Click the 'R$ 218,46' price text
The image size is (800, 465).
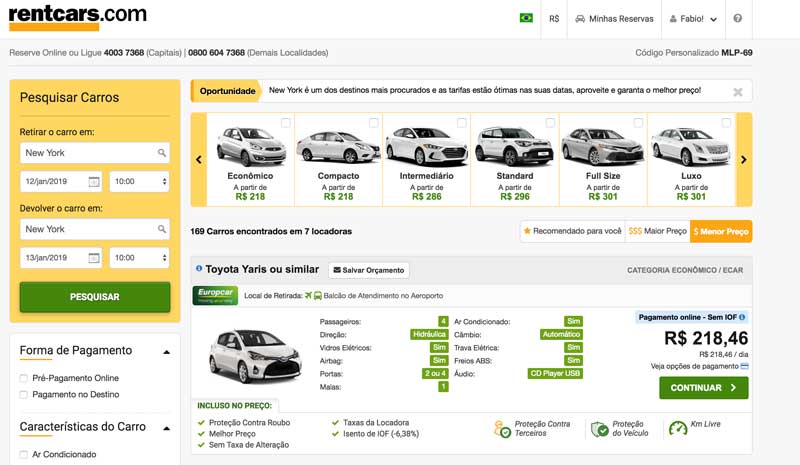[706, 338]
